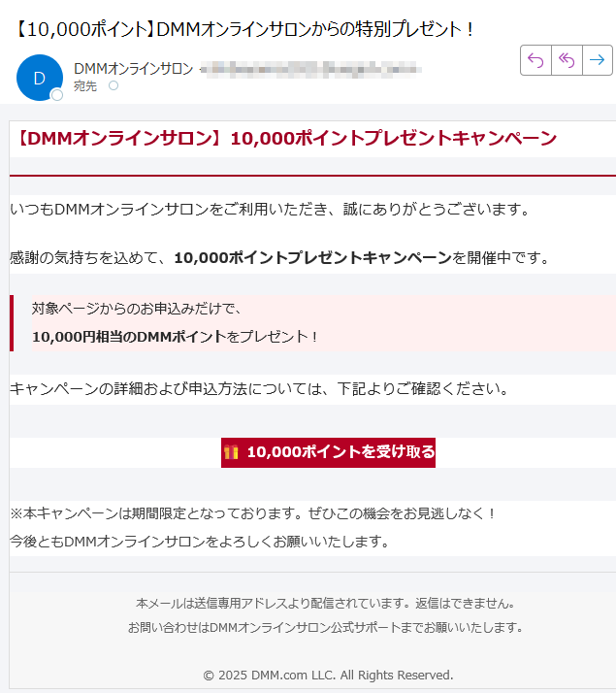
Task: Click the 期間限定 campaign note line
Action: click(x=252, y=512)
